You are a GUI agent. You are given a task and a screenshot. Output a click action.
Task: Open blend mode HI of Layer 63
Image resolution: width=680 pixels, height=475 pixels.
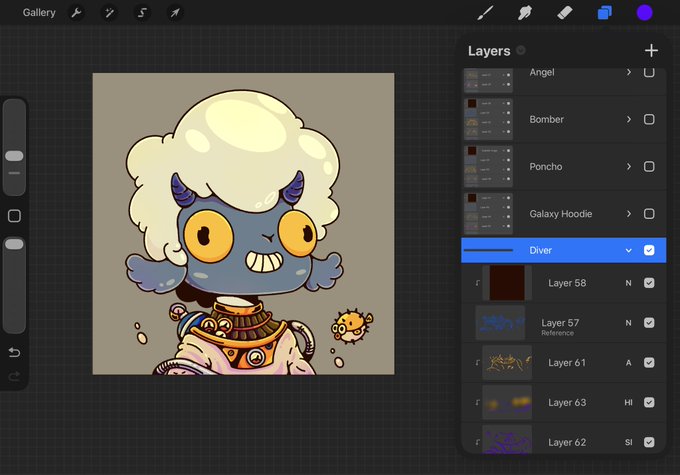(x=628, y=403)
